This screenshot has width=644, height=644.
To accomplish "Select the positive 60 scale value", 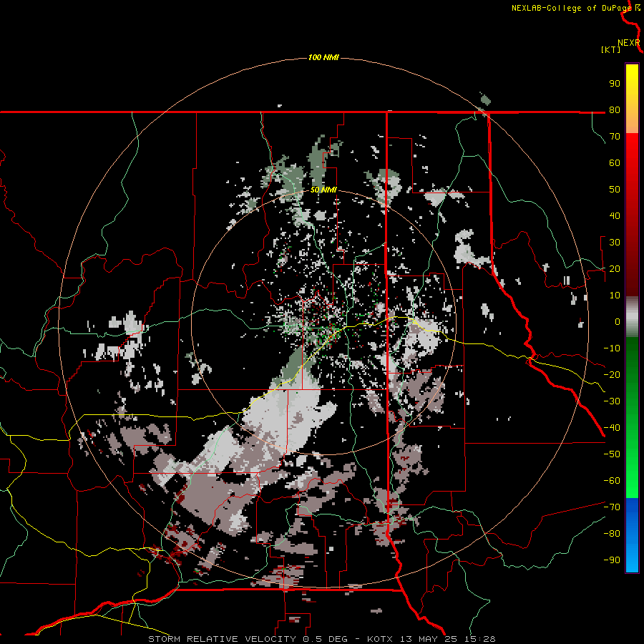I will click(615, 162).
